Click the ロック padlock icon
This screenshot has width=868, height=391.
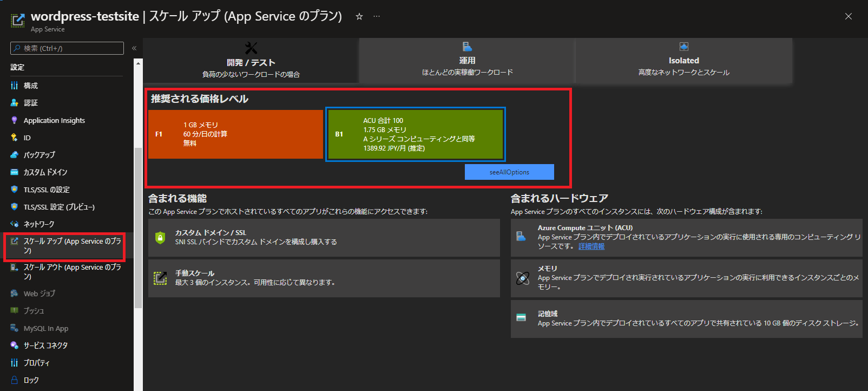pyautogui.click(x=14, y=380)
